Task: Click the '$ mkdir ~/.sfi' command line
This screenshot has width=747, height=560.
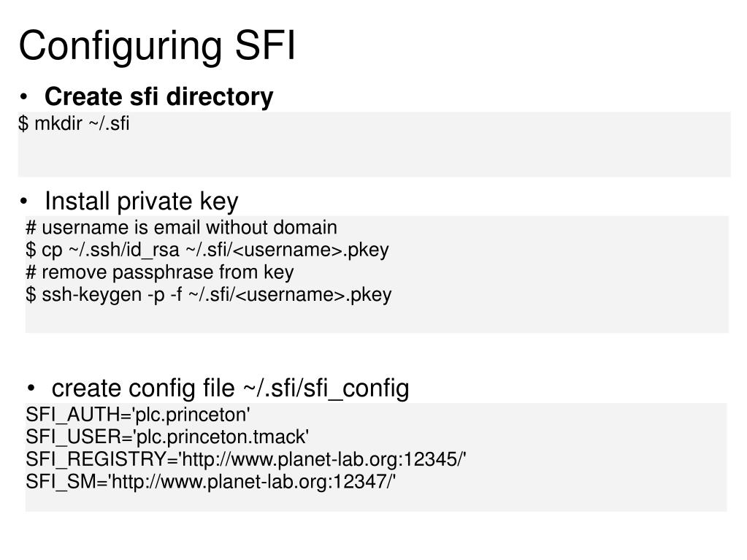Action: [74, 123]
